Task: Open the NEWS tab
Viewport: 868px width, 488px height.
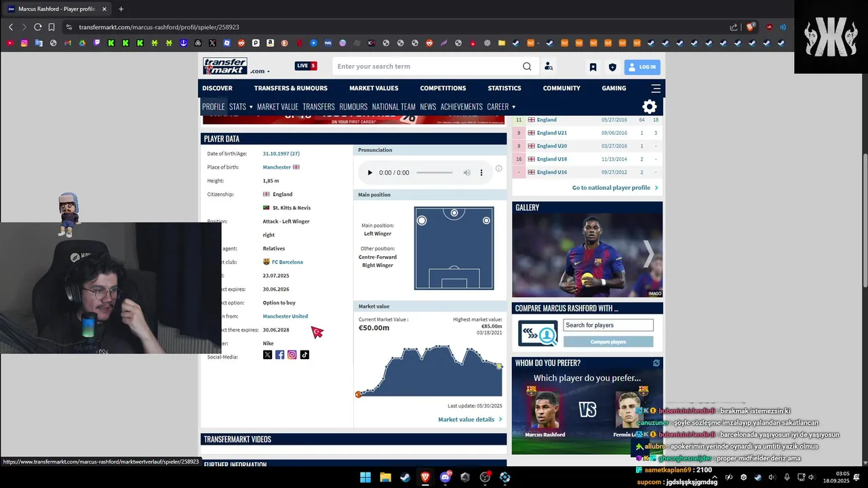Action: pos(428,106)
